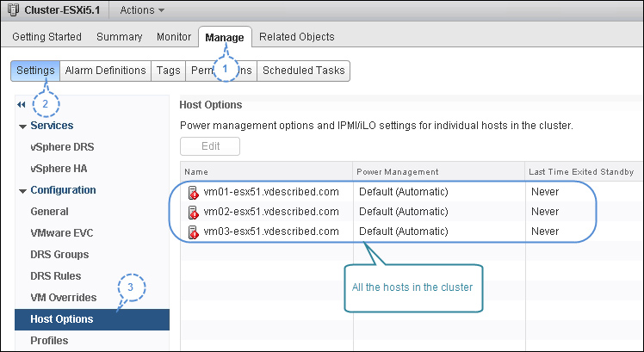This screenshot has height=352, width=644.
Task: Open the Actions dropdown menu
Action: point(142,10)
